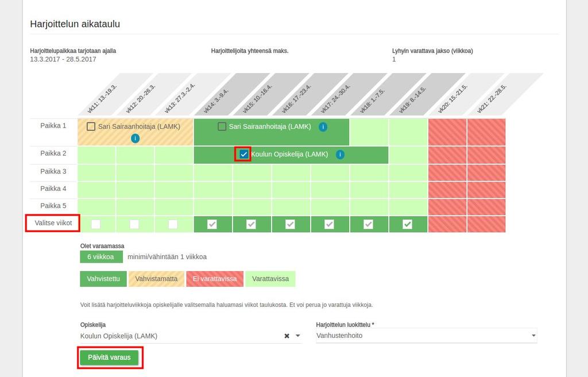Click the Päivitä varaus button
Image resolution: width=588 pixels, height=377 pixels.
109,357
